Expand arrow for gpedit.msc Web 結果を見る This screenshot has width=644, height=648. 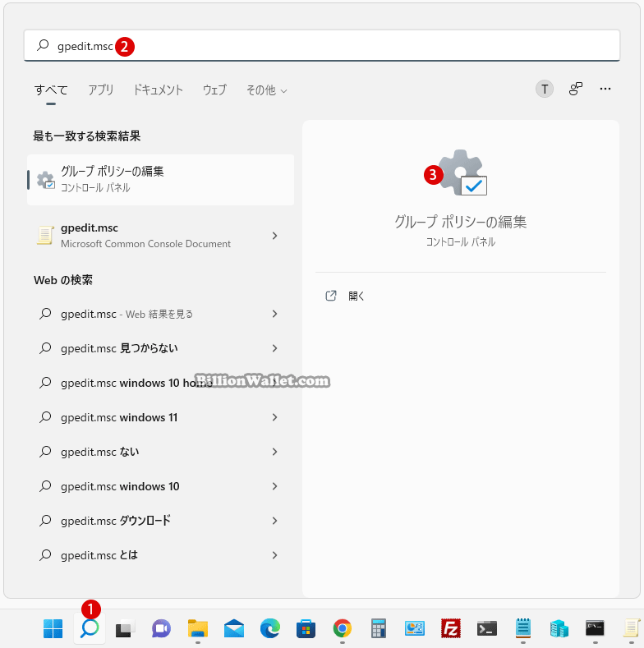275,314
